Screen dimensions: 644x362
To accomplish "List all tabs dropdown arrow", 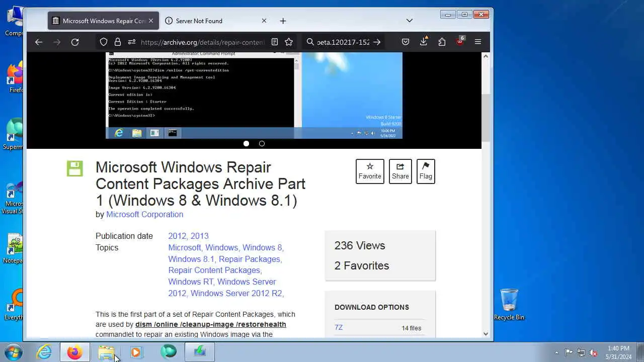I will click(x=410, y=21).
